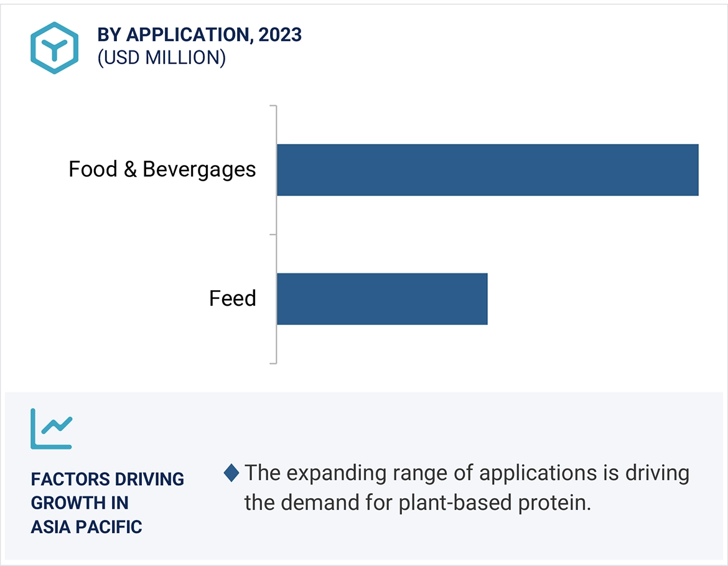Click the top tick of the chart axis
The width and height of the screenshot is (728, 566).
coord(273,106)
